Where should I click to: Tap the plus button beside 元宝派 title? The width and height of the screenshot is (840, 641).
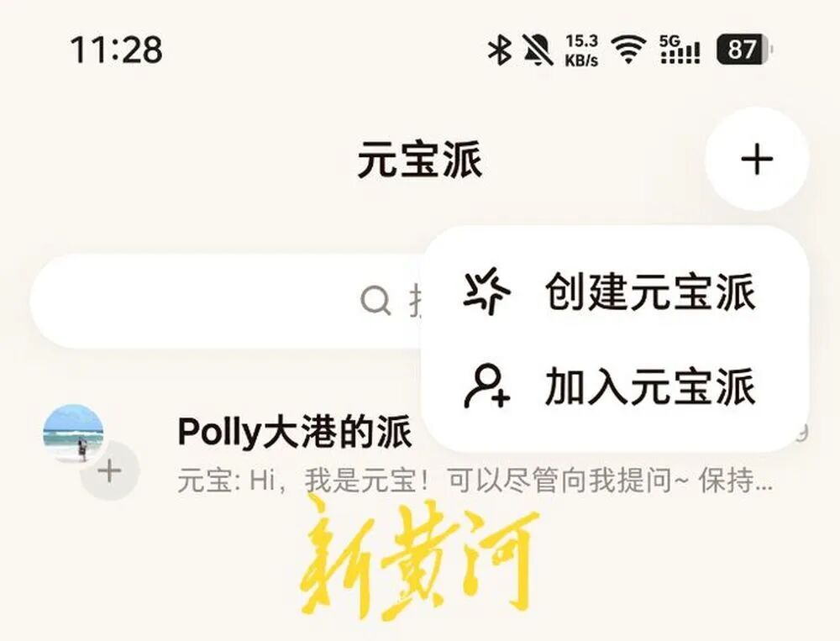click(x=757, y=159)
